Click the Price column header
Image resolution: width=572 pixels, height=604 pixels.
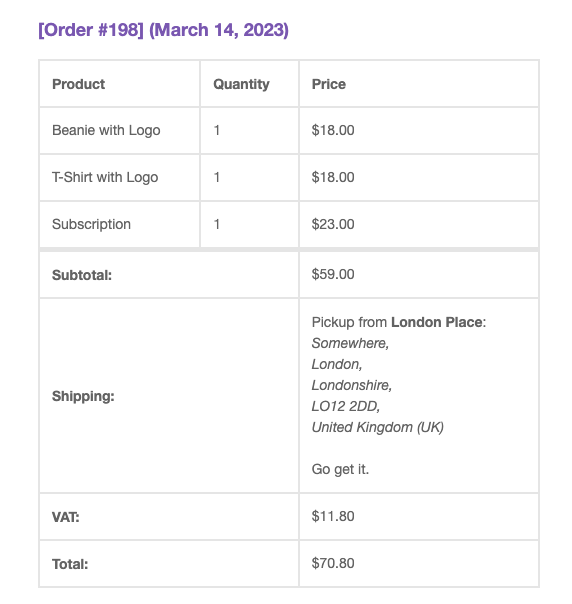(x=329, y=84)
